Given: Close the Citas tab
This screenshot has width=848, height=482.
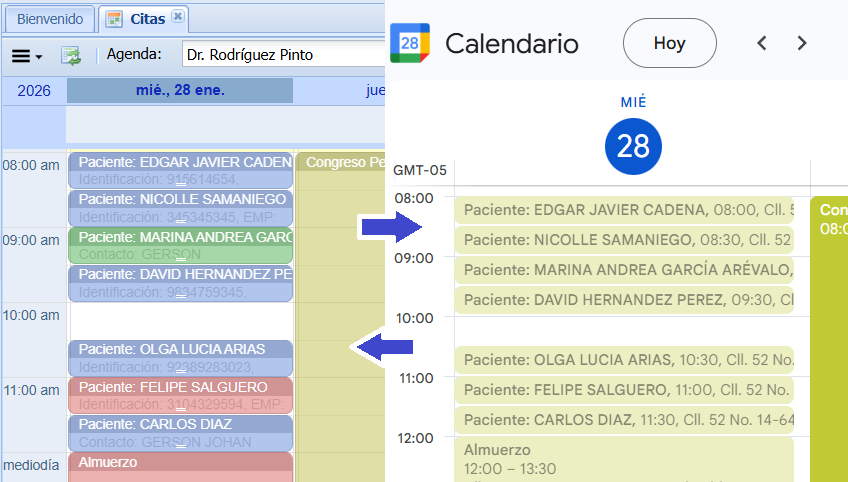Looking at the screenshot, I should pyautogui.click(x=177, y=17).
